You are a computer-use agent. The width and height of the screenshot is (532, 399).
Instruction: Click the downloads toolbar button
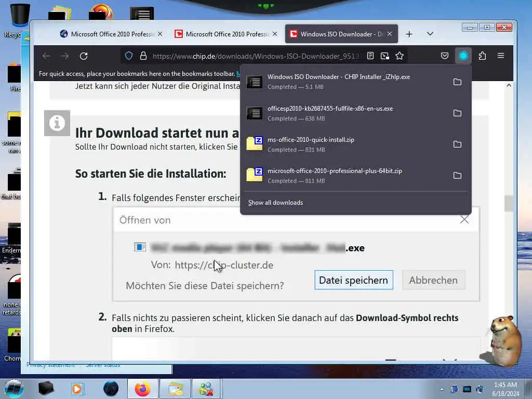(463, 56)
